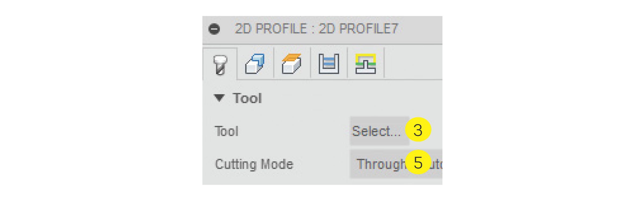
Task: Open the Heights tab with orange-topped box
Action: pos(292,64)
